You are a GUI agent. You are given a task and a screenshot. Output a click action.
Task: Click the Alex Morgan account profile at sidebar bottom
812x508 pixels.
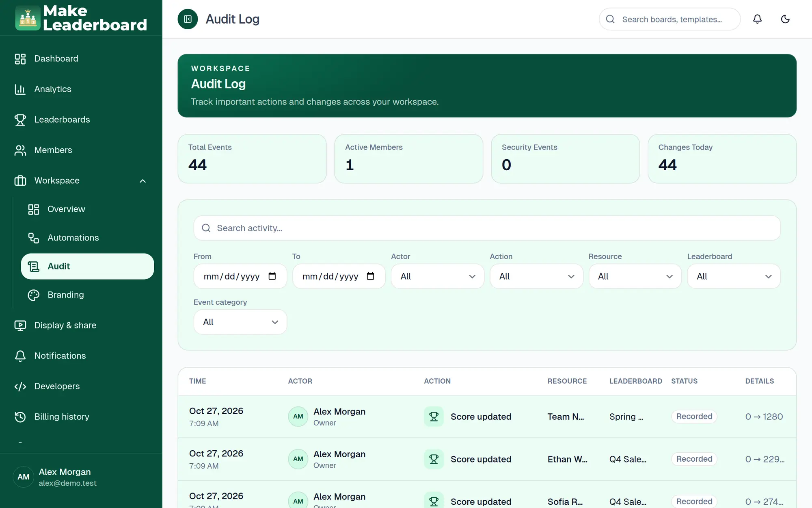tap(81, 477)
